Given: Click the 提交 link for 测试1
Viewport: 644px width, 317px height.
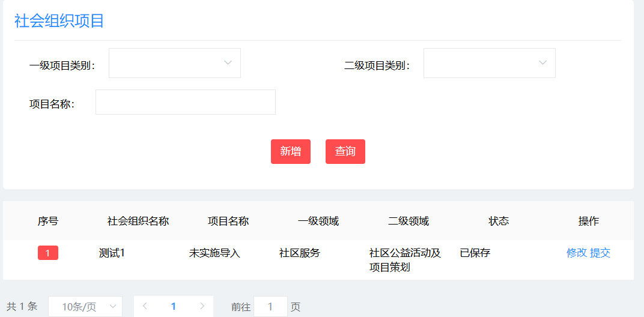Looking at the screenshot, I should click(600, 253).
